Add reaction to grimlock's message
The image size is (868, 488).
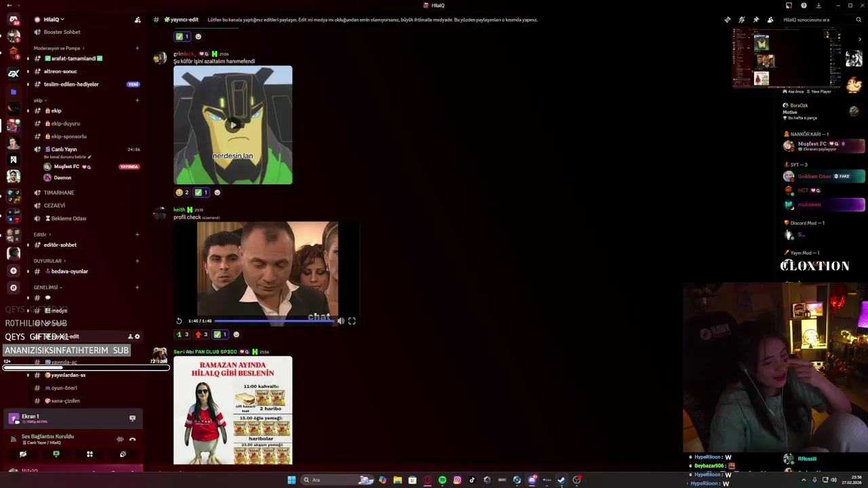217,192
